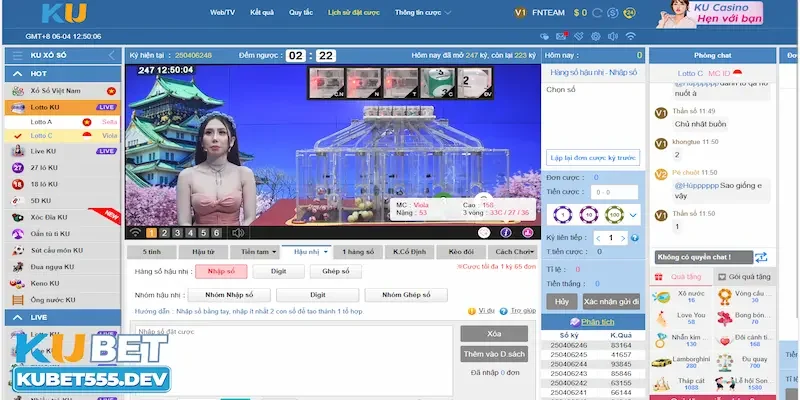This screenshot has height=400, width=800.
Task: Switch video to channel 2
Action: click(x=164, y=233)
